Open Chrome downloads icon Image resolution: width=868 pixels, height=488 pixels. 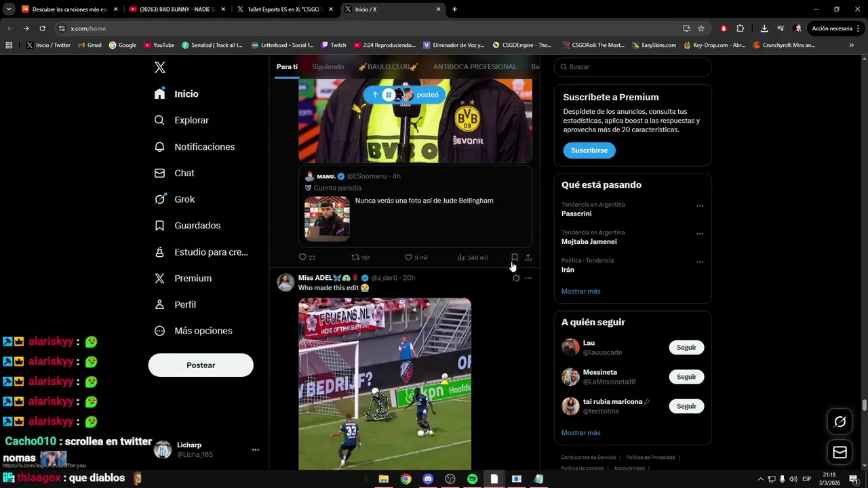coord(764,28)
